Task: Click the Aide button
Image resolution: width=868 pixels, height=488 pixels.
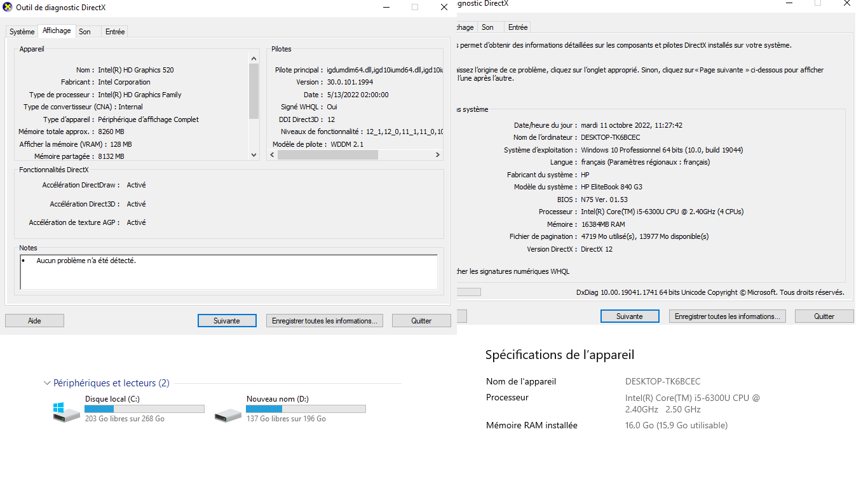Action: 34,321
